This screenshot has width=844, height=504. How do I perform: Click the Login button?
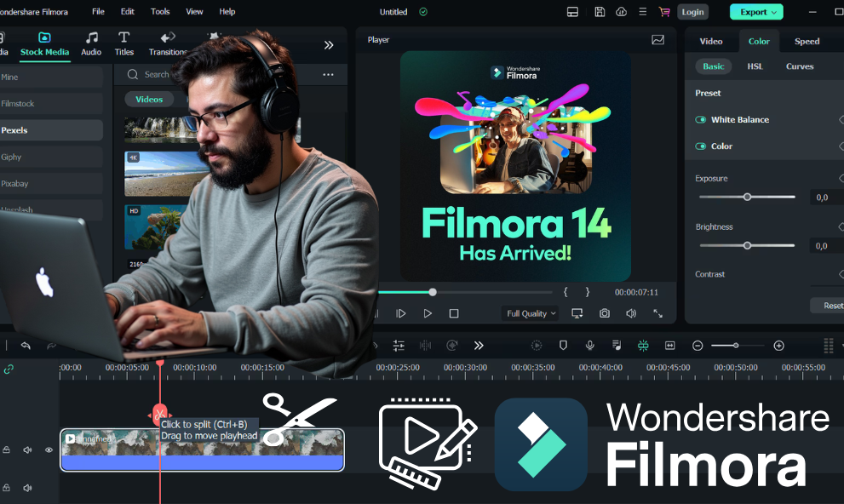pyautogui.click(x=692, y=12)
